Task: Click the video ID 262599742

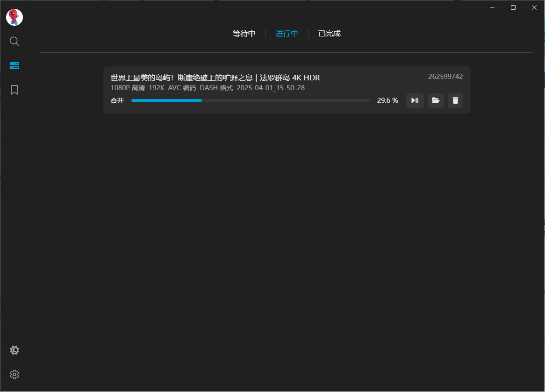Action: click(x=445, y=76)
